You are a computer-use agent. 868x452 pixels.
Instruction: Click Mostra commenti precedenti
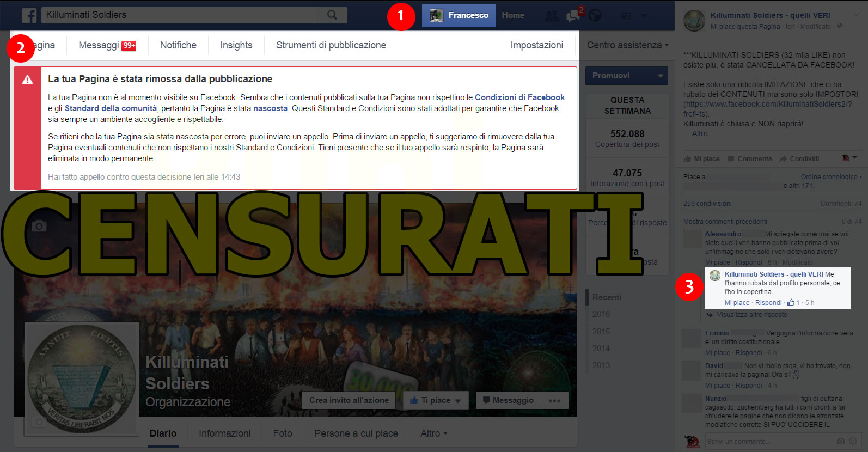725,222
